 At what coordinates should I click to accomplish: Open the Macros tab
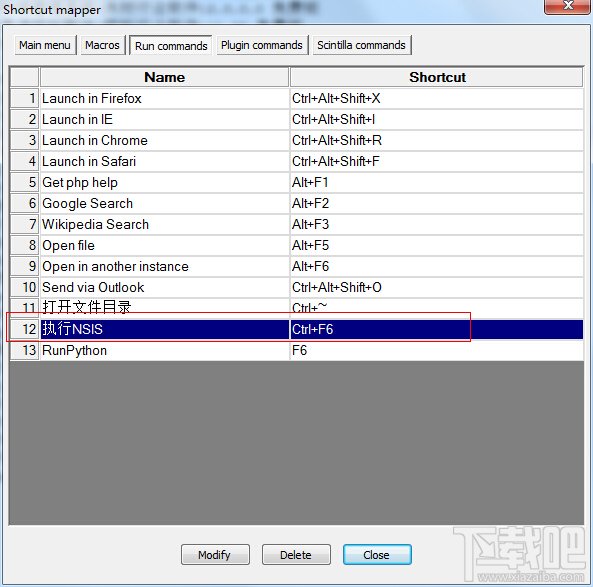pos(102,45)
